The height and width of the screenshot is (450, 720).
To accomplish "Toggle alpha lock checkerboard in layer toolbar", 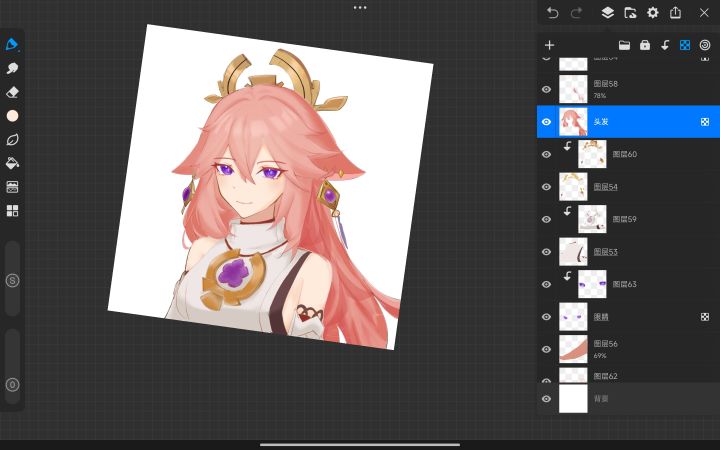I will pyautogui.click(x=685, y=45).
